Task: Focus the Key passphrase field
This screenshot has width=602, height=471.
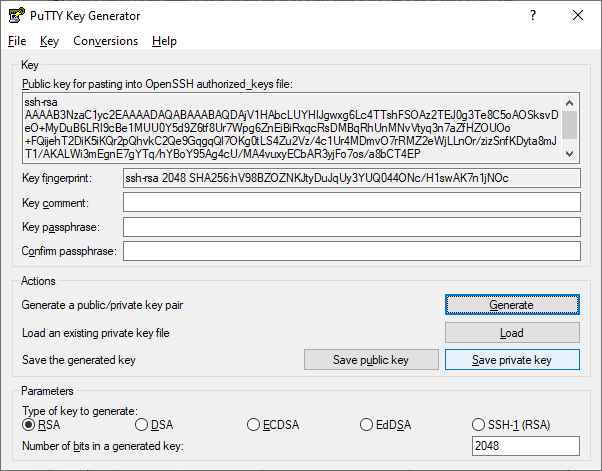Action: (x=350, y=227)
